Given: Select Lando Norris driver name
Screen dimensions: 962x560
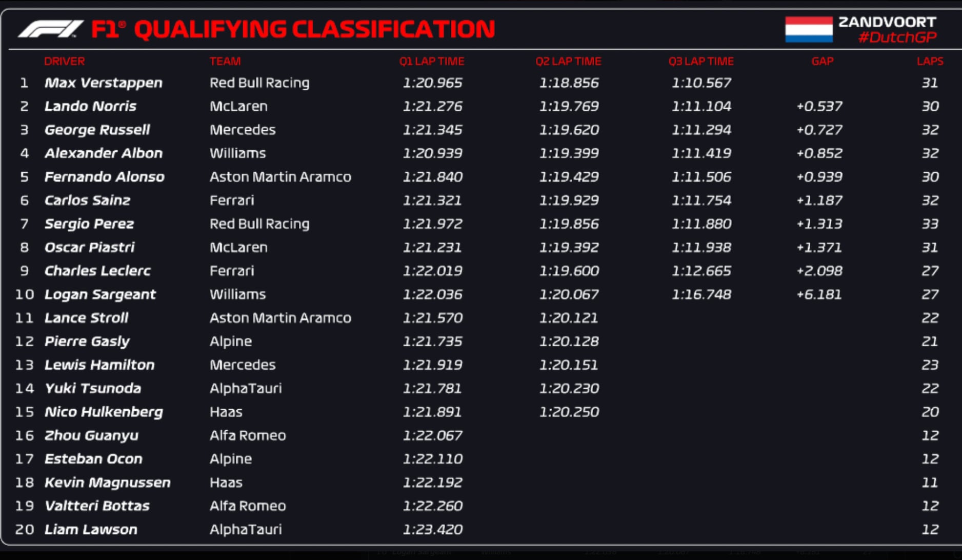Looking at the screenshot, I should tap(90, 106).
